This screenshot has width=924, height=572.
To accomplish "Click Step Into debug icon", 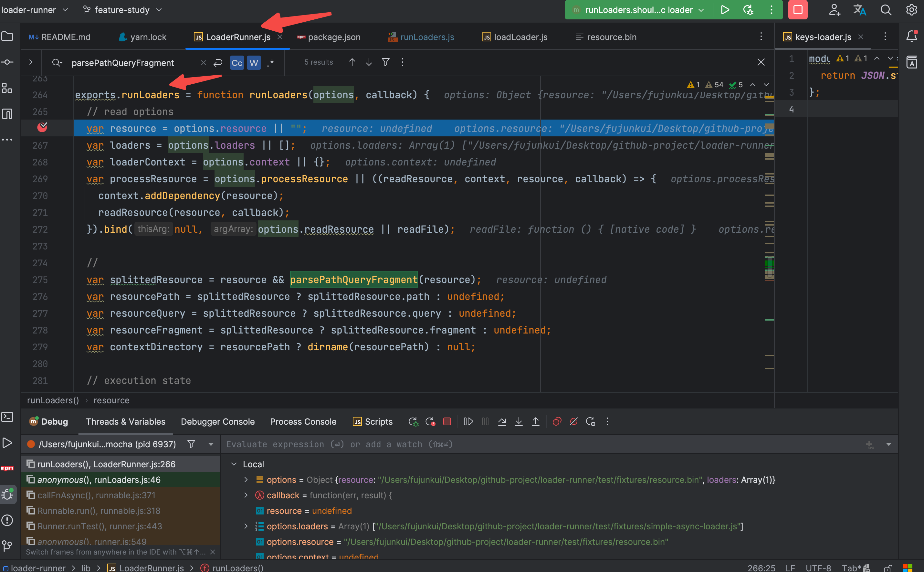I will pyautogui.click(x=519, y=421).
